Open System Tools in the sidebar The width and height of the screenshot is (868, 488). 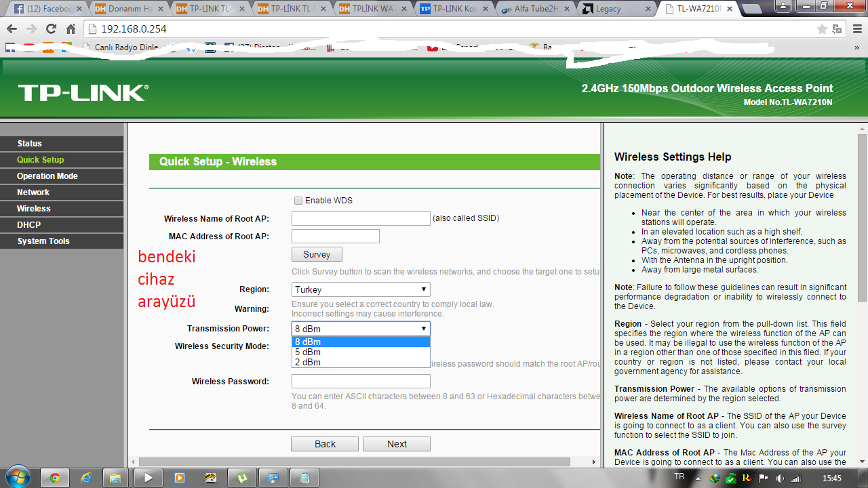pos(62,241)
